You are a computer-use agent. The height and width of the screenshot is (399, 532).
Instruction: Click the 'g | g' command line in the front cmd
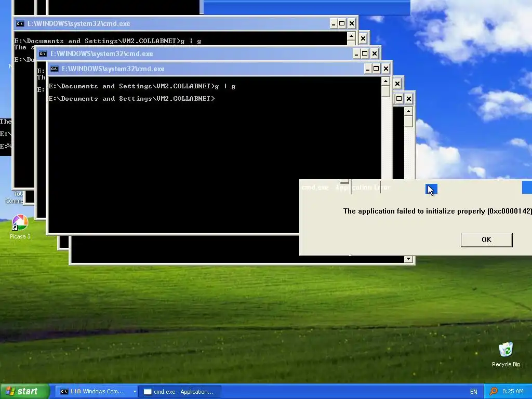tap(142, 86)
